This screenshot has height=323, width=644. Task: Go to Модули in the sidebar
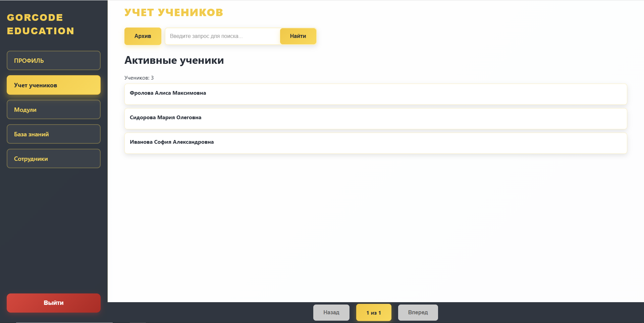click(53, 109)
